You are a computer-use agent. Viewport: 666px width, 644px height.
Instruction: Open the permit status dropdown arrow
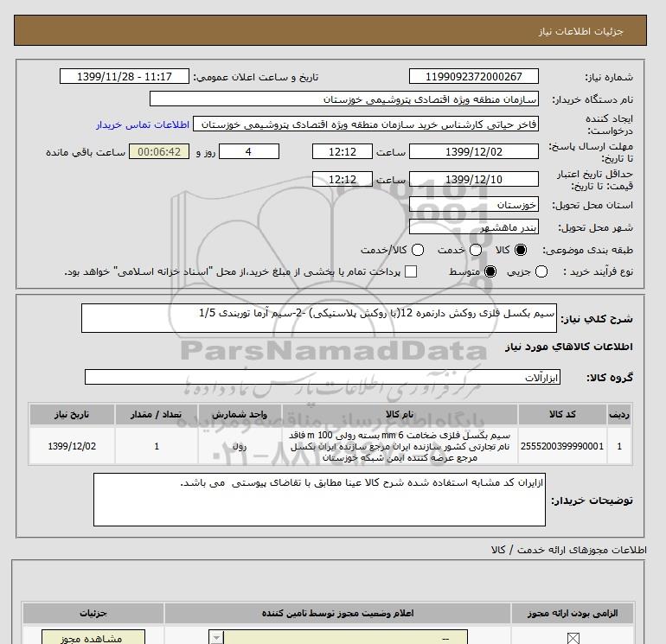[x=216, y=638]
